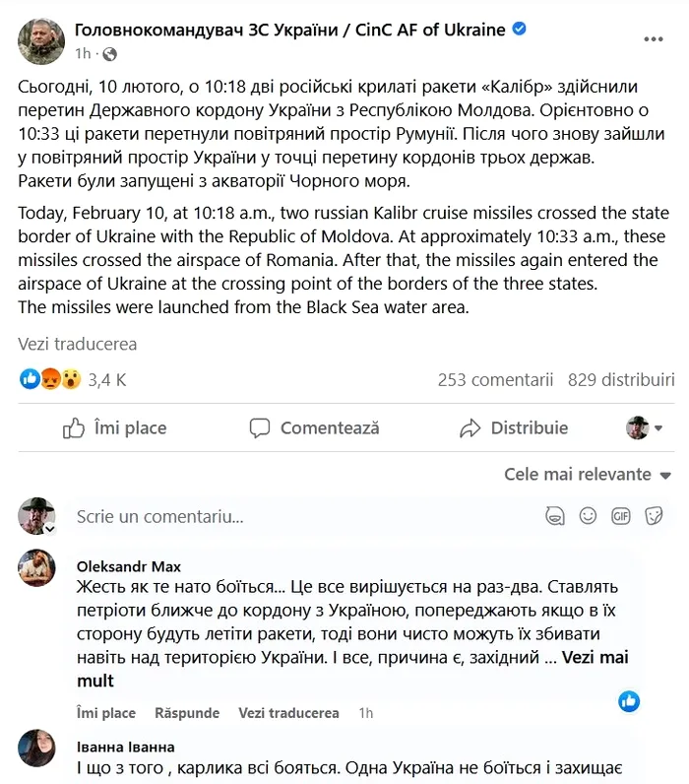This screenshot has width=689, height=784.
Task: Open avatar sticker picker in comment box
Action: click(x=555, y=515)
